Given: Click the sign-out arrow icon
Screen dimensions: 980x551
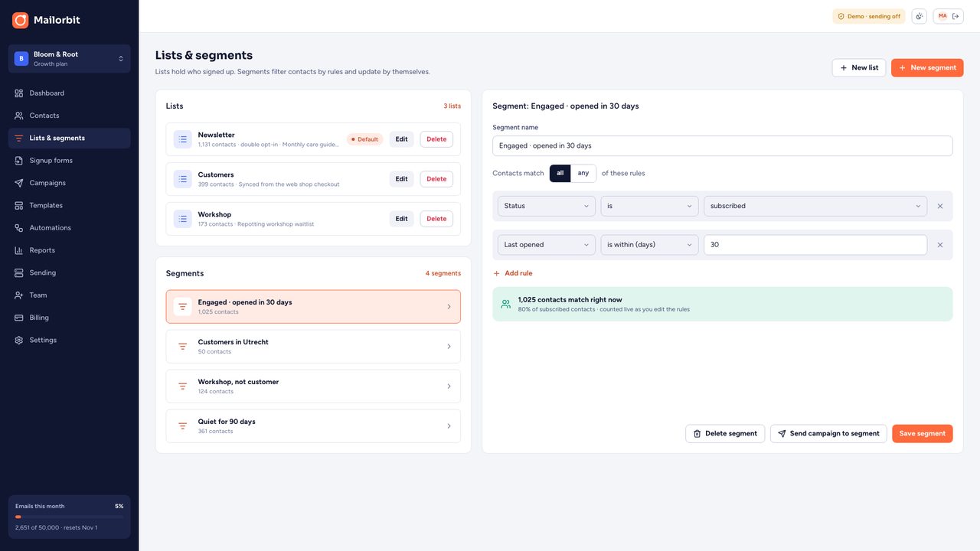Looking at the screenshot, I should 955,16.
